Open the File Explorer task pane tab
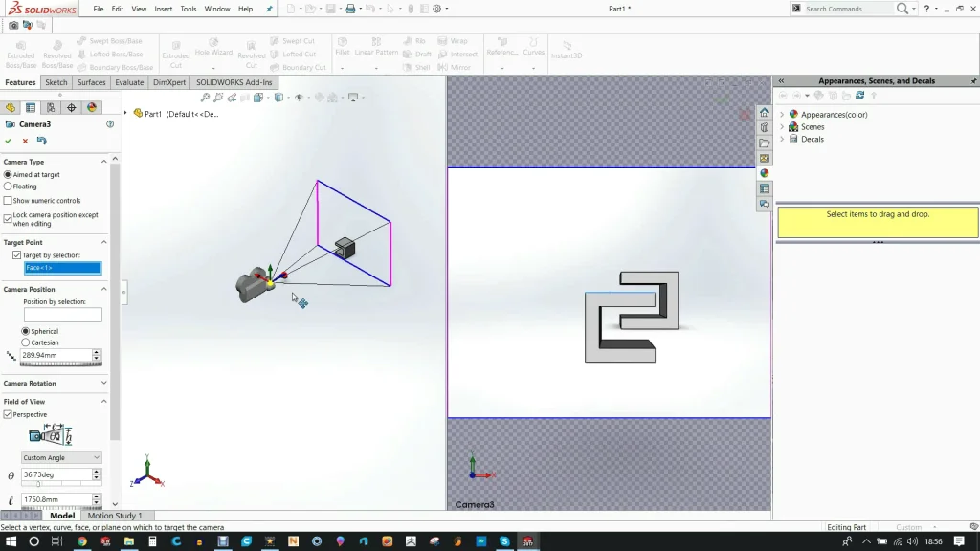 pos(764,143)
